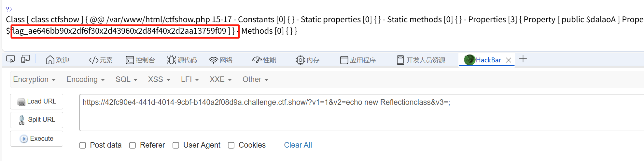Expand the XSS dropdown menu
This screenshot has height=161, width=644.
(x=159, y=80)
